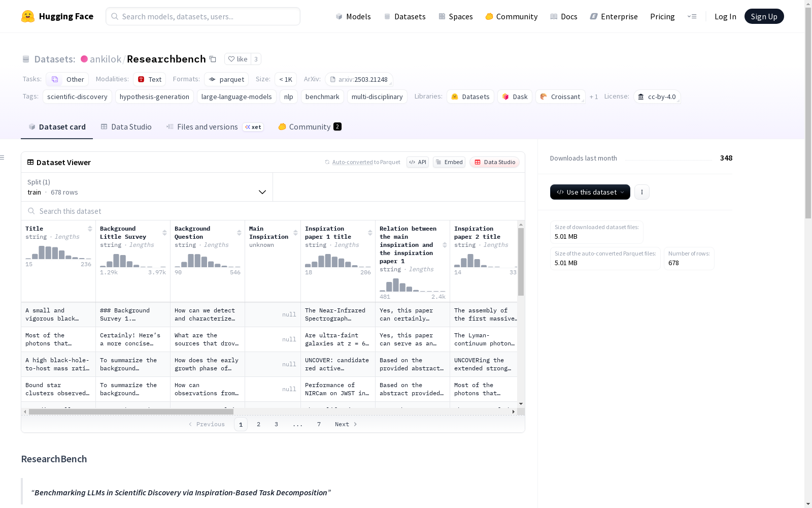Sort the Relation between main inspiration column
Screen dimensions: 812x508
tap(445, 245)
